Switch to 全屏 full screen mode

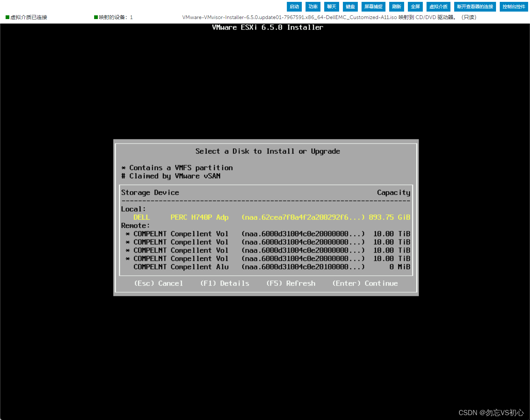click(415, 7)
